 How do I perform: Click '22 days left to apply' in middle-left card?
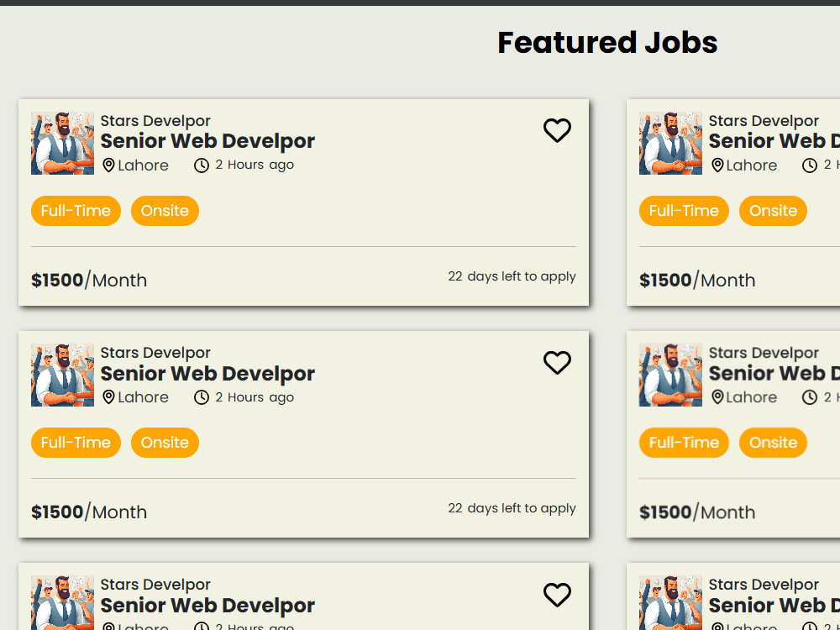512,509
